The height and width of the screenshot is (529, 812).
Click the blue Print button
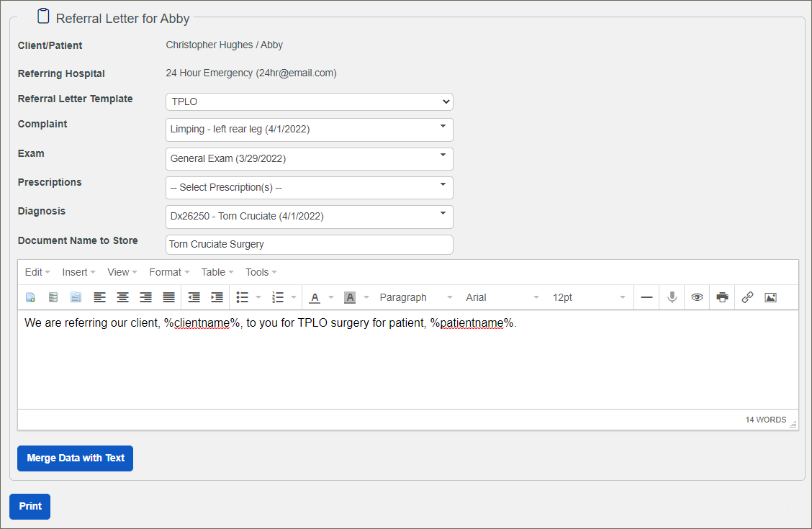click(30, 507)
